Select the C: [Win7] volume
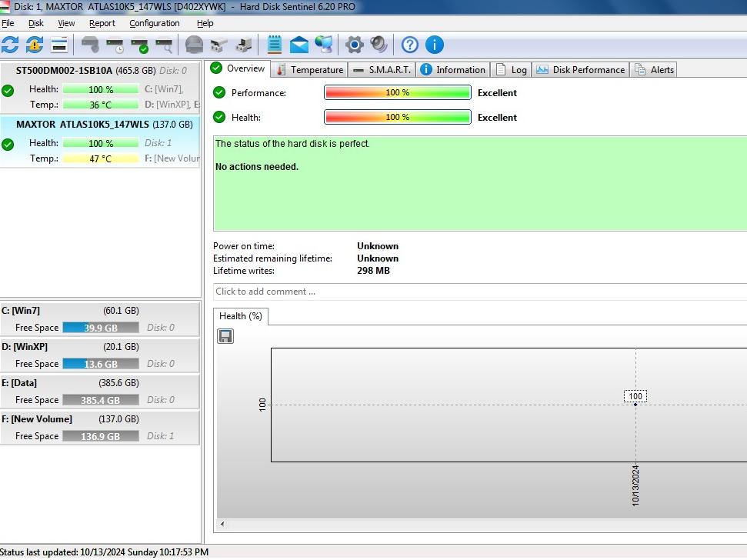This screenshot has height=560, width=747. pos(100,318)
